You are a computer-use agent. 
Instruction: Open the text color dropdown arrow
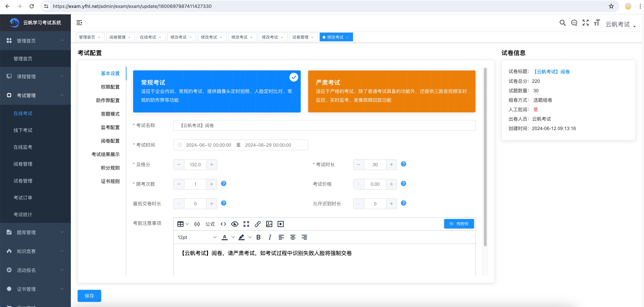click(x=233, y=237)
